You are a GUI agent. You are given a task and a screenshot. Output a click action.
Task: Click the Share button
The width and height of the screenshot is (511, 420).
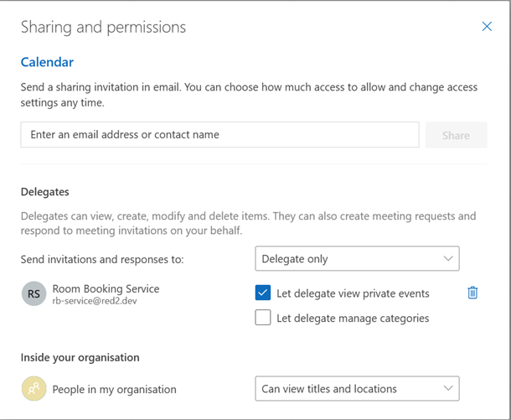[x=456, y=135]
